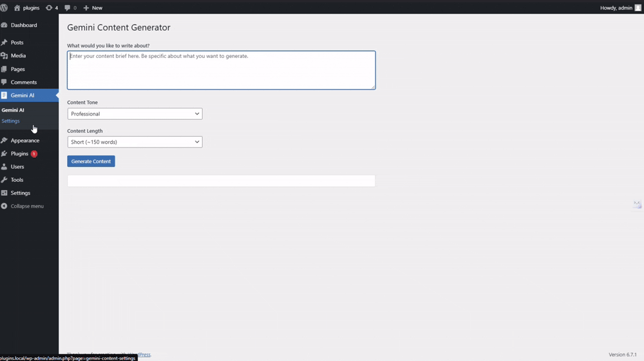This screenshot has width=644, height=361.
Task: Open the updates icon showing 4
Action: point(49,8)
